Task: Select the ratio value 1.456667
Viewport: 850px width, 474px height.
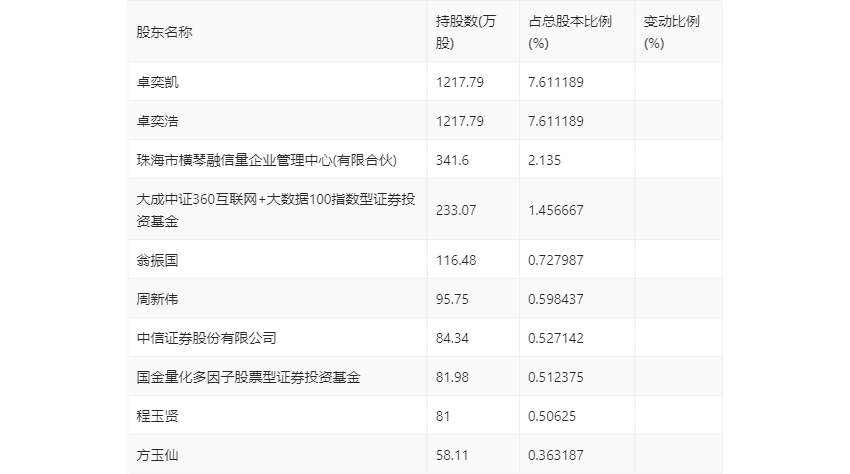Action: click(556, 210)
